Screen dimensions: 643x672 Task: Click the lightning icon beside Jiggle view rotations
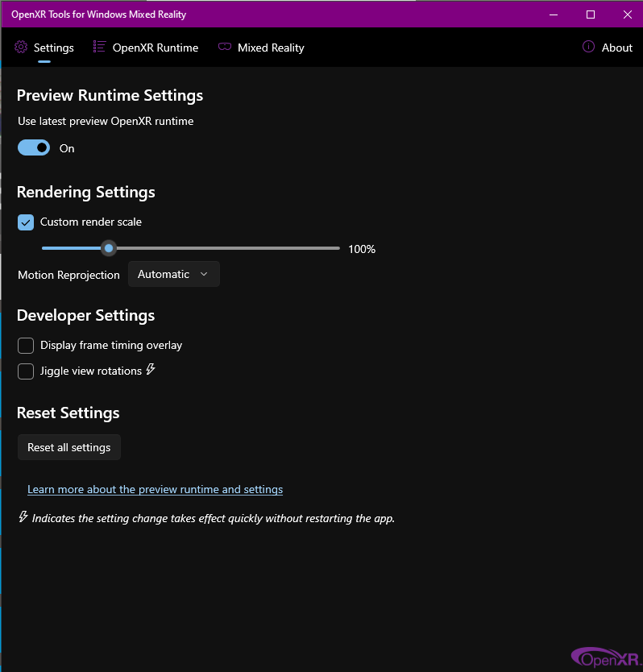tap(151, 369)
